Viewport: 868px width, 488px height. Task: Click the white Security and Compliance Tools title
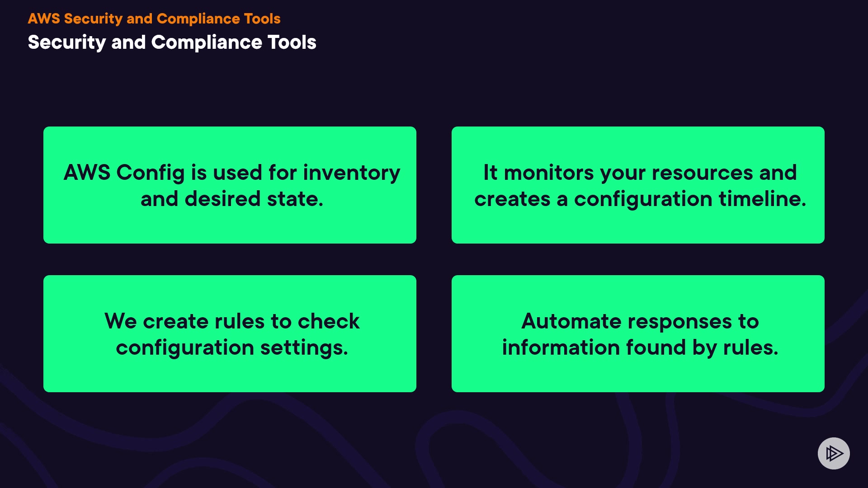(x=172, y=42)
